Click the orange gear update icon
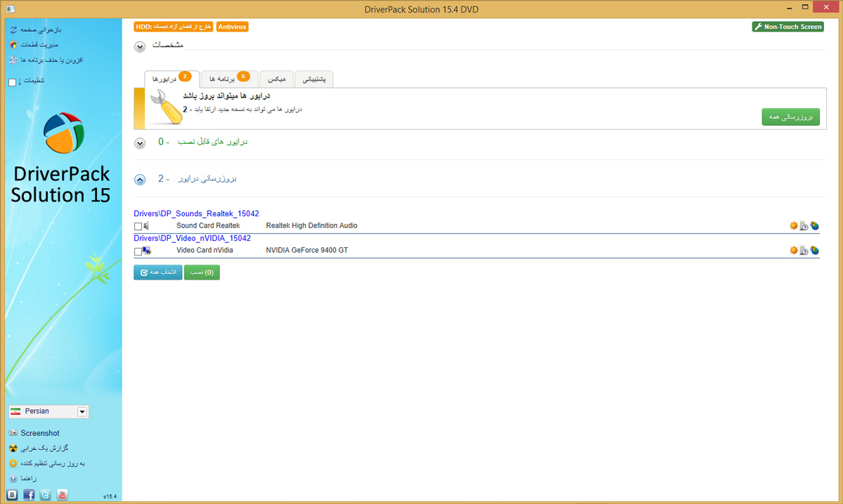 click(x=13, y=463)
